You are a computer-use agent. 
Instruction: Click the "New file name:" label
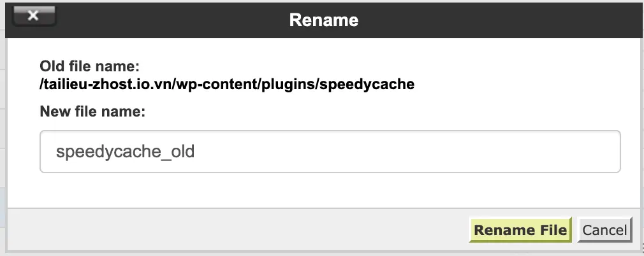tap(93, 112)
